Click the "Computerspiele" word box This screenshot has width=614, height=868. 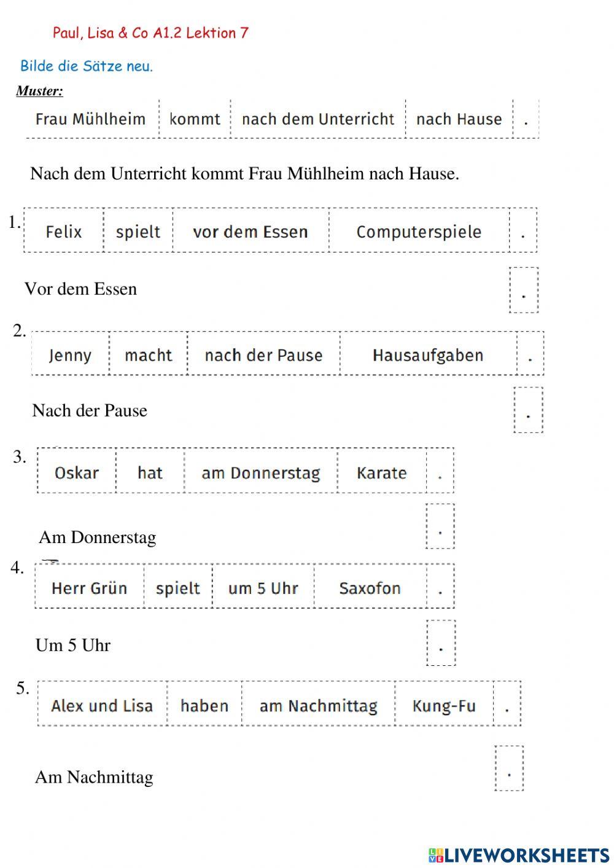(419, 232)
